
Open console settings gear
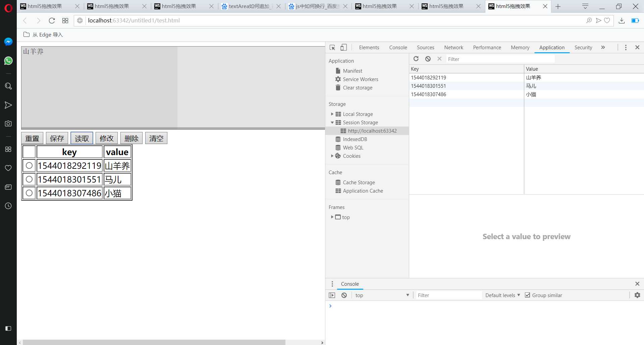pyautogui.click(x=637, y=295)
